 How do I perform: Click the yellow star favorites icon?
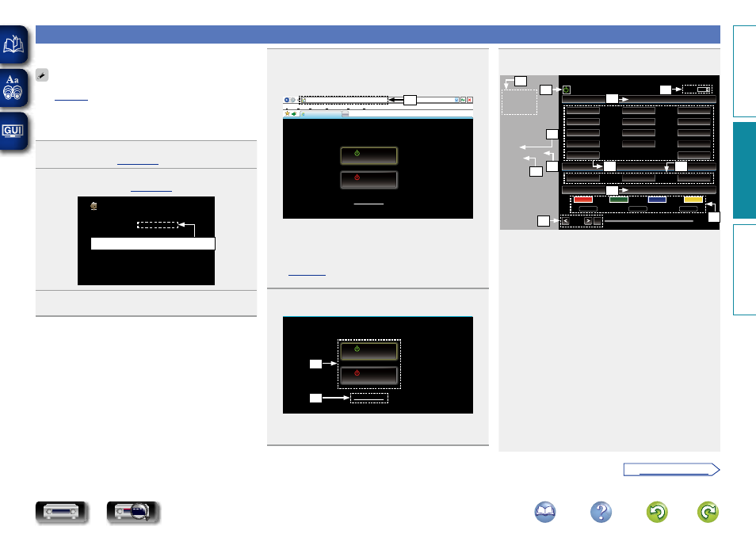coord(288,114)
